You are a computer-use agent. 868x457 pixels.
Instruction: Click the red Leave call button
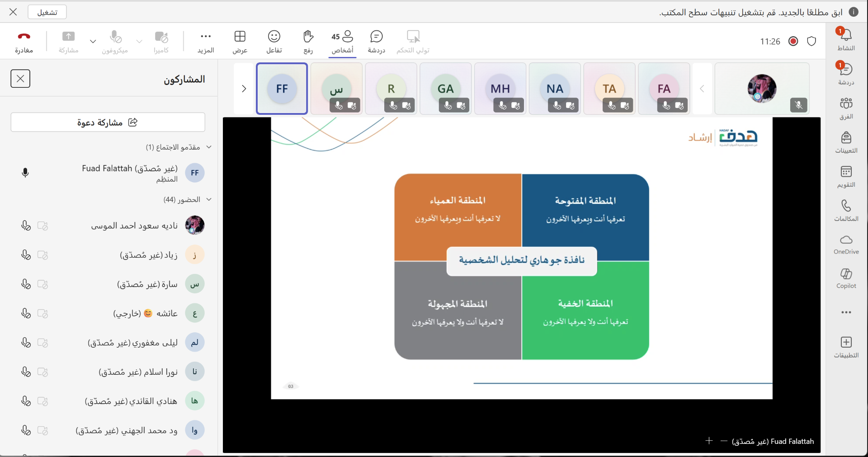coord(24,42)
